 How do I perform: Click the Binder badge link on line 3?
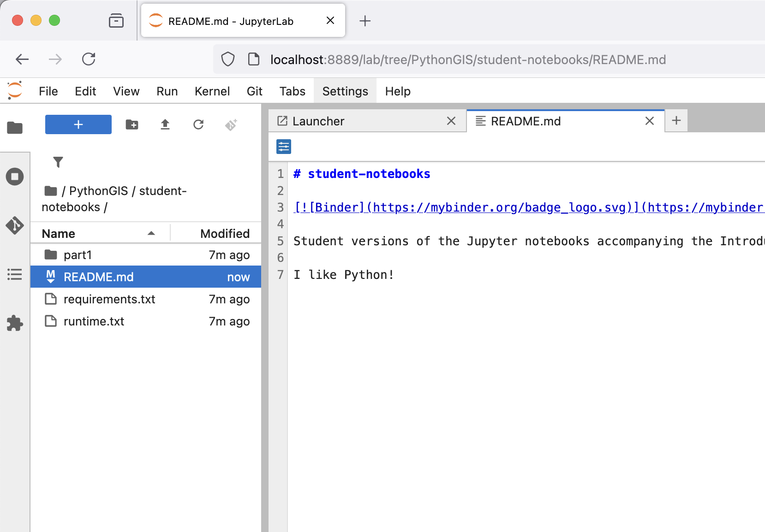coord(529,207)
